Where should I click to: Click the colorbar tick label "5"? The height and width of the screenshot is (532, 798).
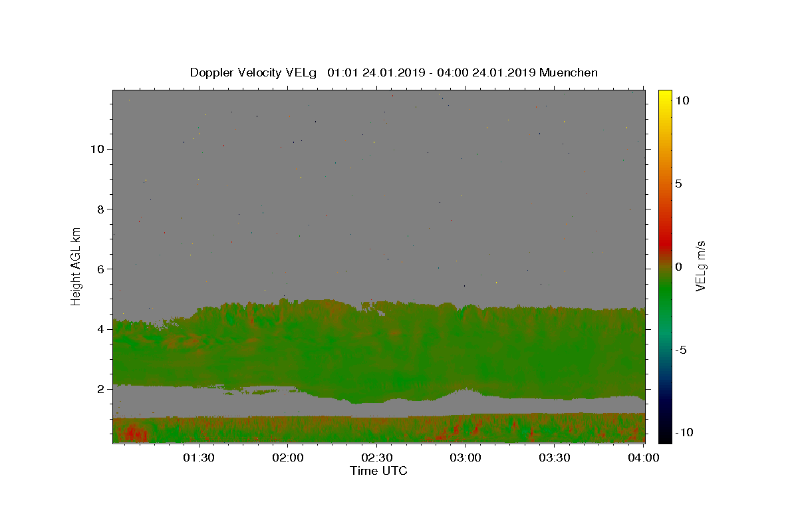(678, 184)
